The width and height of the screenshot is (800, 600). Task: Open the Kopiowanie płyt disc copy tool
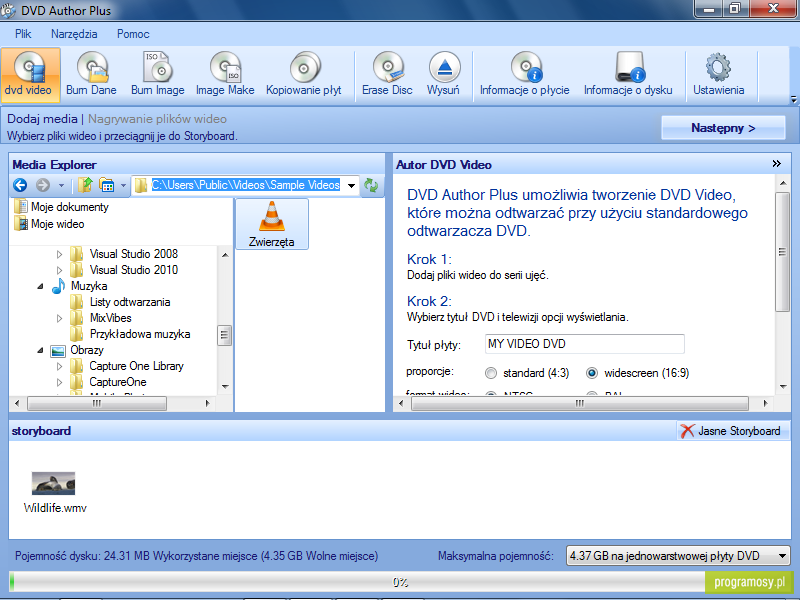(304, 74)
